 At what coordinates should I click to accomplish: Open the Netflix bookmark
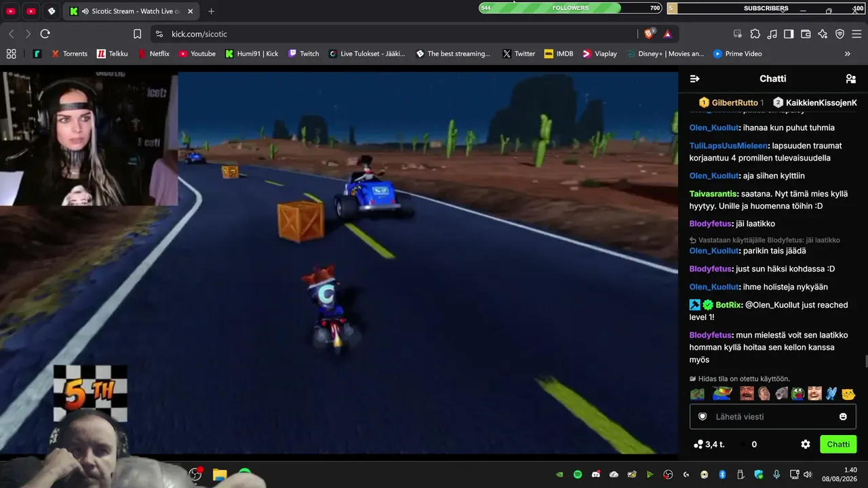pos(154,54)
